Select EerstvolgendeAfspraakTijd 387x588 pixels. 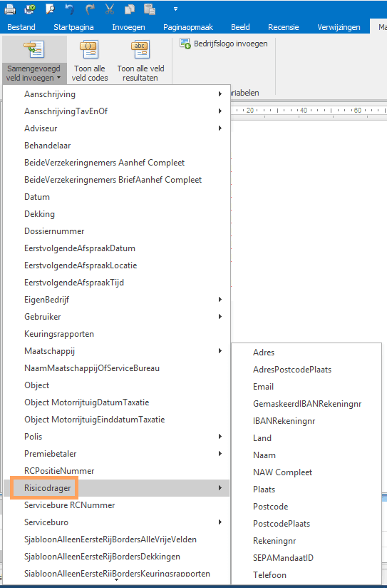tap(116, 283)
